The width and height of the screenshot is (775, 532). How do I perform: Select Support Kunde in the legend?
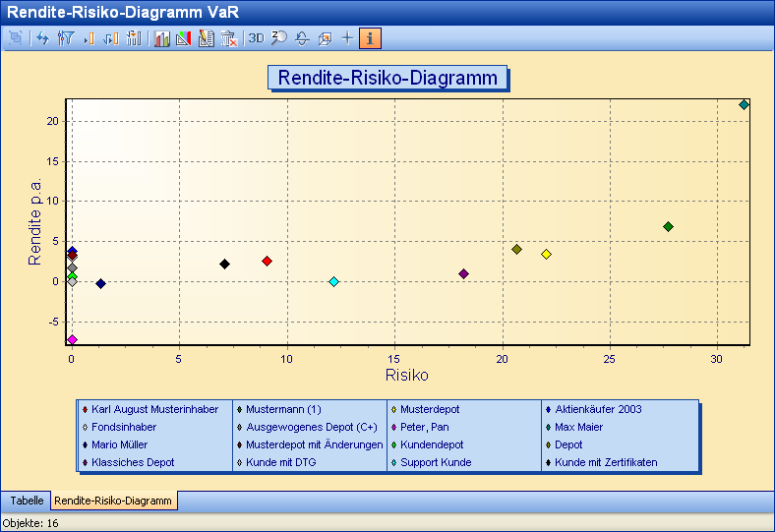436,462
